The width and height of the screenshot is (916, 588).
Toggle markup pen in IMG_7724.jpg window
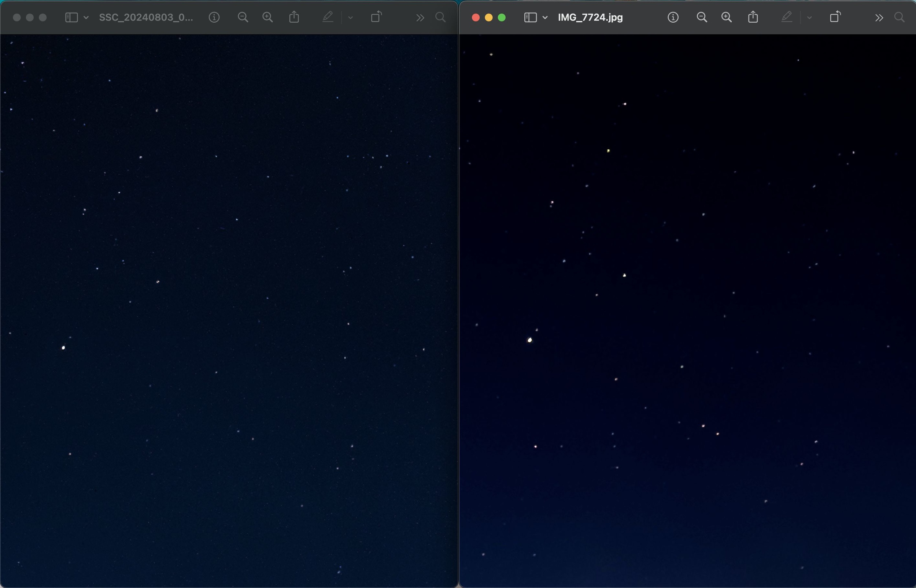[787, 17]
